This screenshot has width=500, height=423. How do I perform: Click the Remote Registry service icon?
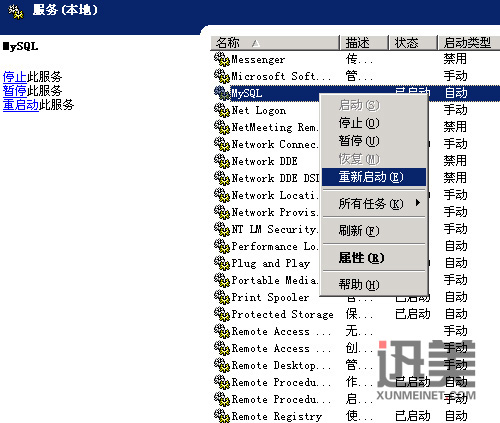(x=222, y=416)
